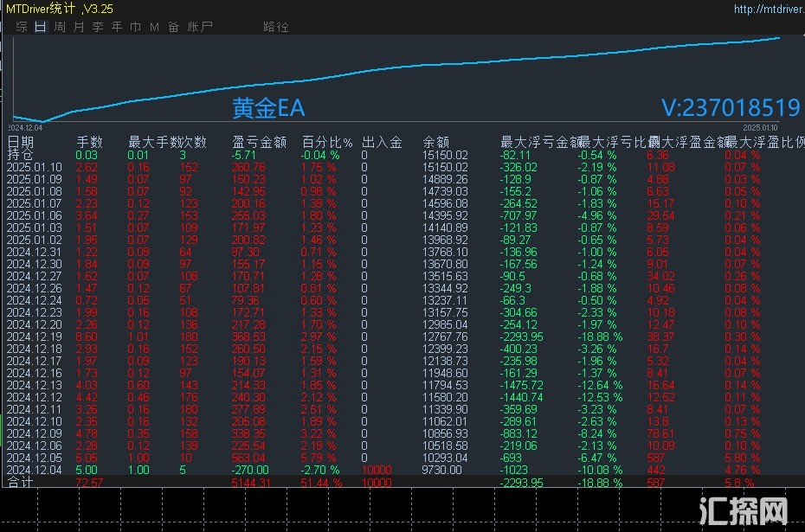This screenshot has width=805, height=532.
Task: Click the 盈亏金额 column header
Action: [x=259, y=142]
